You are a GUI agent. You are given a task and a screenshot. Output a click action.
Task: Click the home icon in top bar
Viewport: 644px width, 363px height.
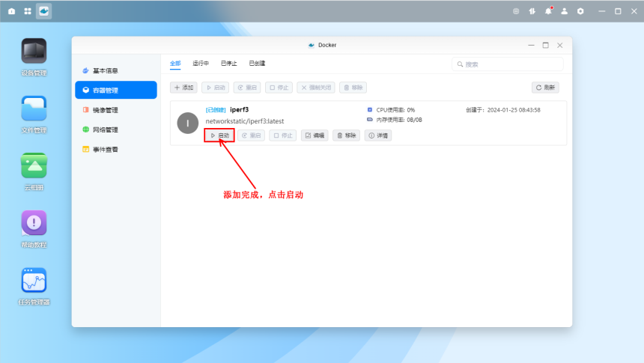[x=11, y=11]
